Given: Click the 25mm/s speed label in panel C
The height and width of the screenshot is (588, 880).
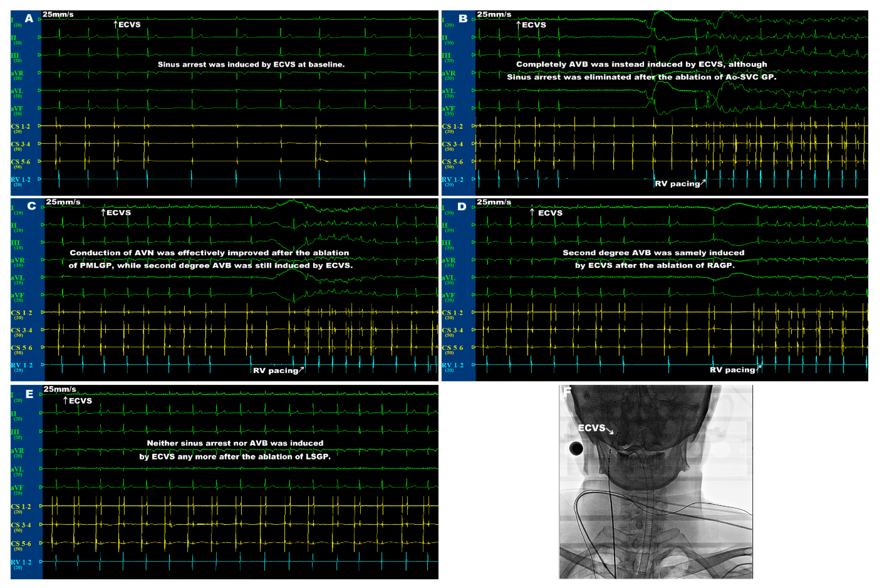Looking at the screenshot, I should 63,202.
